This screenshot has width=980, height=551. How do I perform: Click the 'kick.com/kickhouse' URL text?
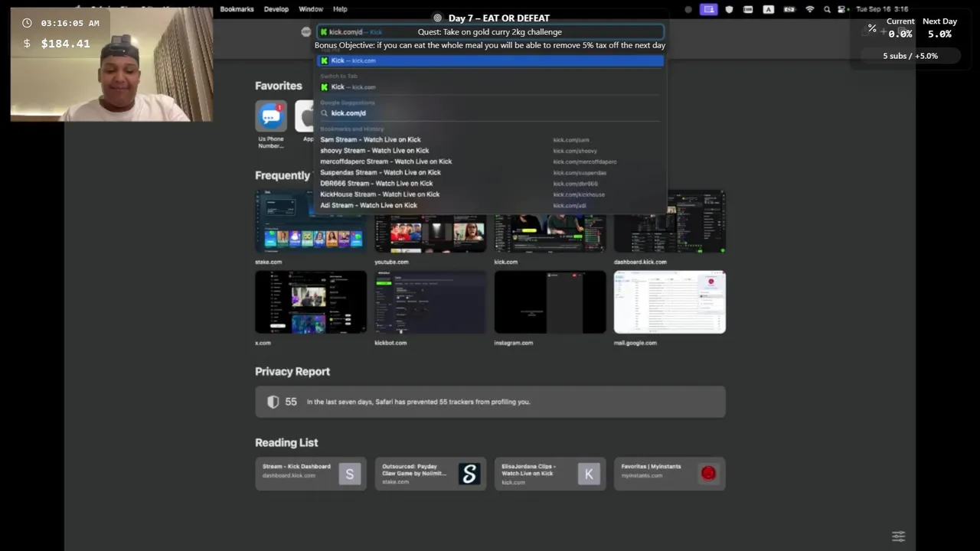click(x=579, y=194)
